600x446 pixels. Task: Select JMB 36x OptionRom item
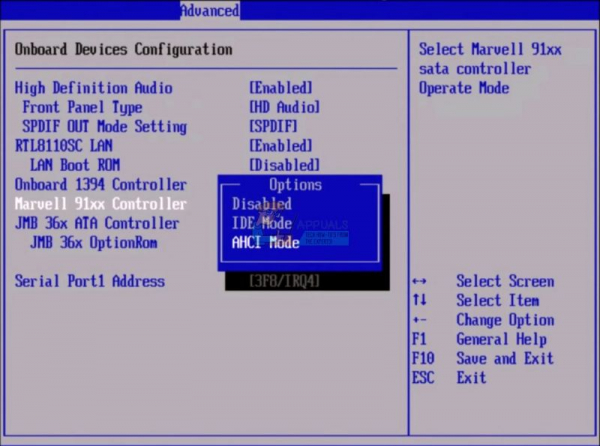pos(93,243)
